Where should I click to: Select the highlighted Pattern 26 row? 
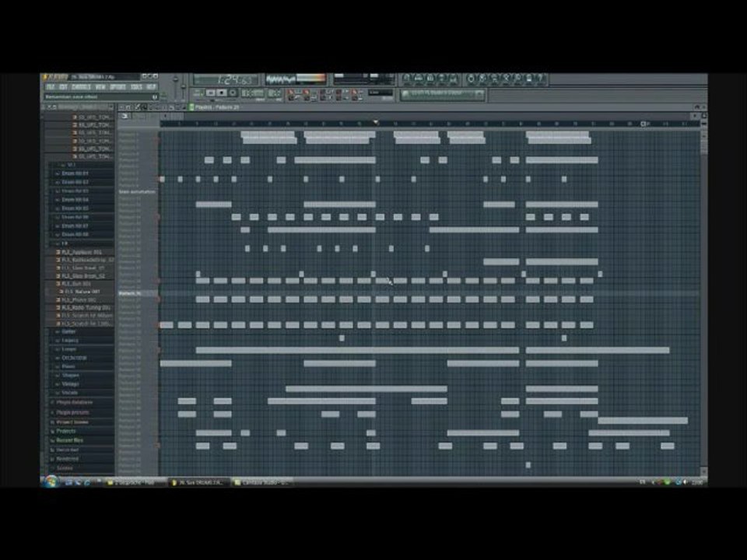pos(137,293)
